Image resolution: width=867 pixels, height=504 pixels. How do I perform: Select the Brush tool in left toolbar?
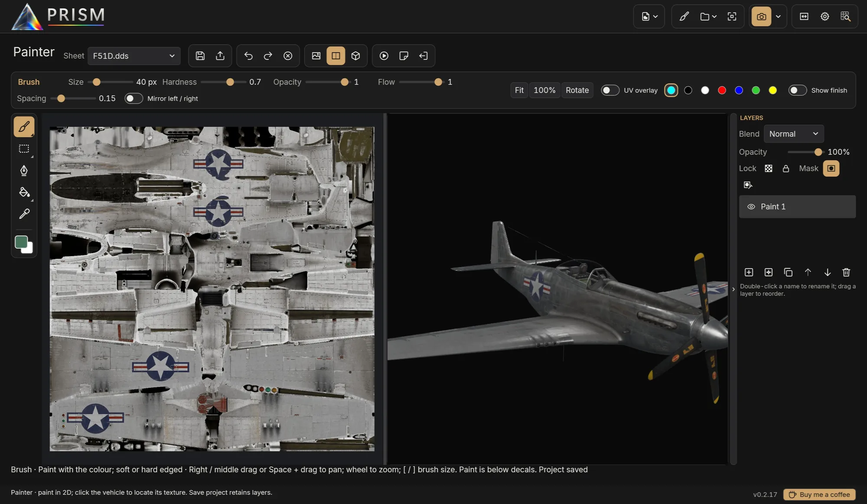(24, 127)
